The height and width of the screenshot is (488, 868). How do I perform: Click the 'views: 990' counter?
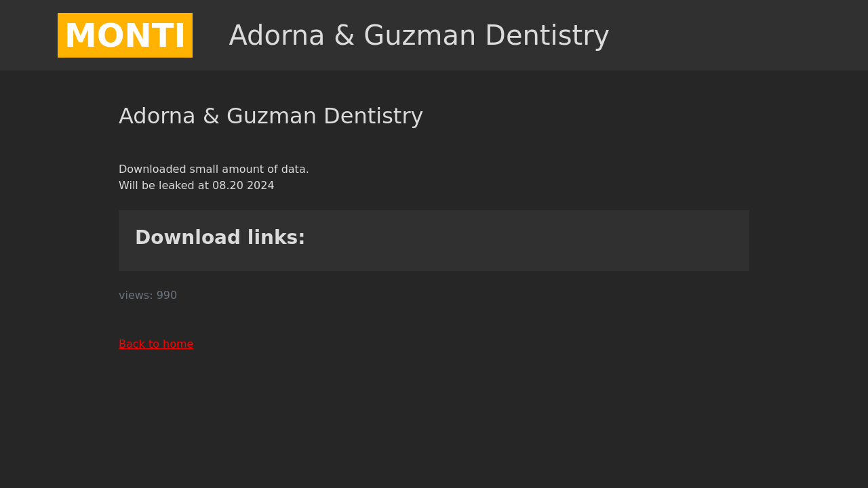click(148, 296)
